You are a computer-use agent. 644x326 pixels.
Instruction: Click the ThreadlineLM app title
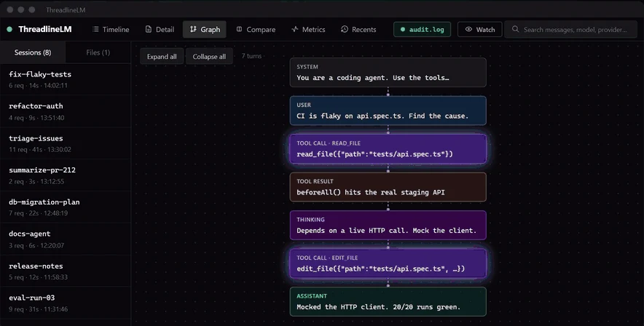pos(45,30)
